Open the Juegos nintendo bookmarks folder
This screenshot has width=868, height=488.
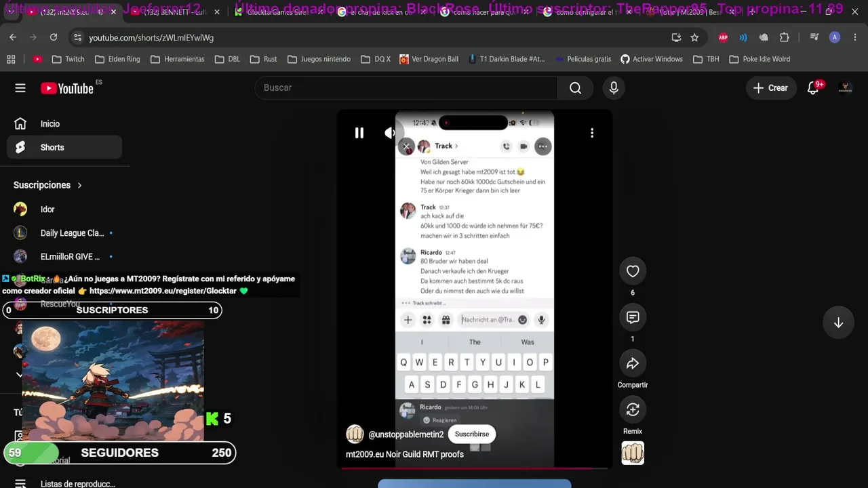point(319,59)
